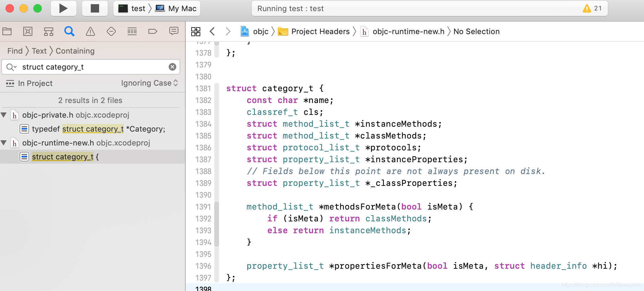This screenshot has height=291, width=644.
Task: Click *instanceProperties on line 1387
Action: [414, 159]
